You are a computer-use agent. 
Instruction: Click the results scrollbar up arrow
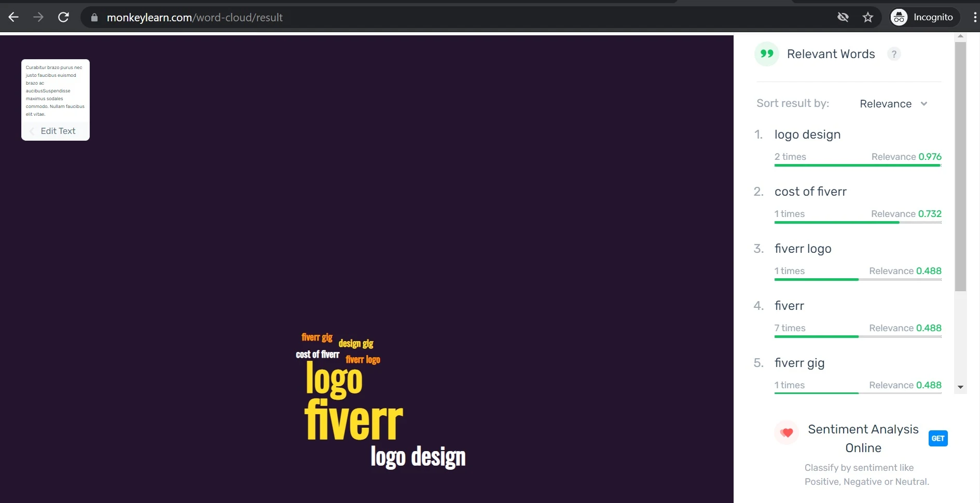pyautogui.click(x=960, y=36)
